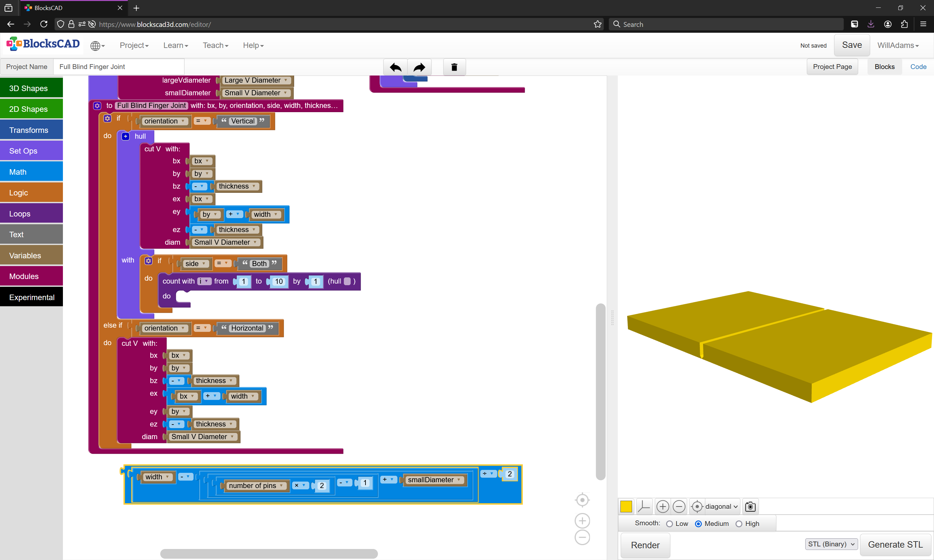Toggle axes display icon in viewer
The image size is (934, 560).
[644, 507]
